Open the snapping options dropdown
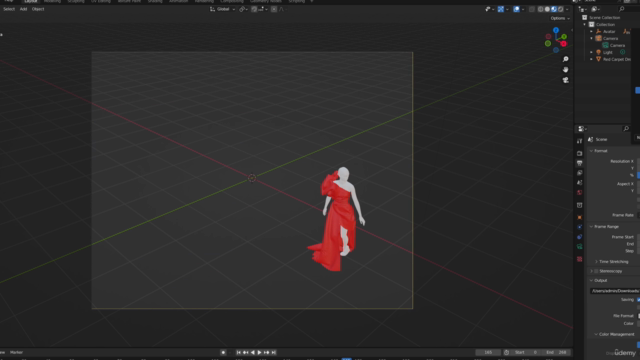 point(262,9)
